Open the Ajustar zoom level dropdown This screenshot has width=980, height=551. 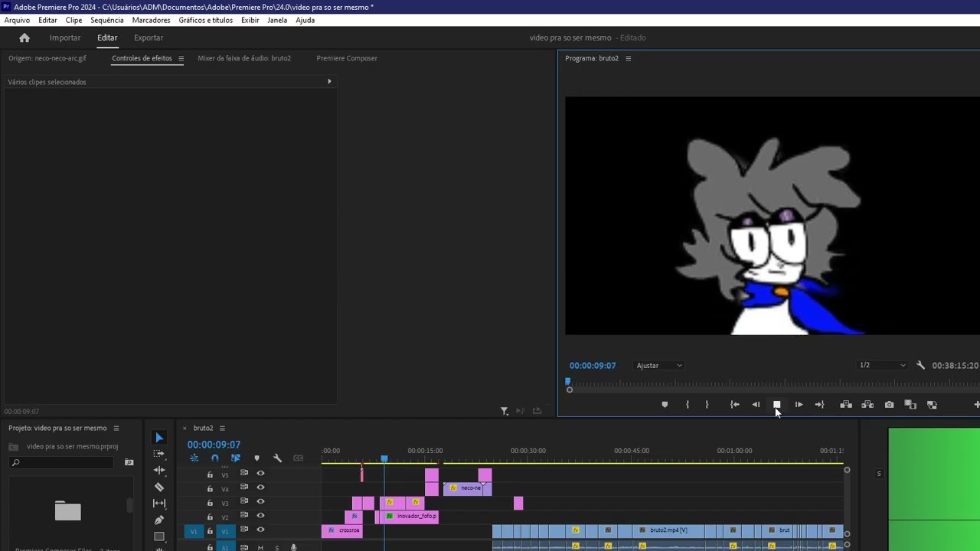[x=658, y=366]
